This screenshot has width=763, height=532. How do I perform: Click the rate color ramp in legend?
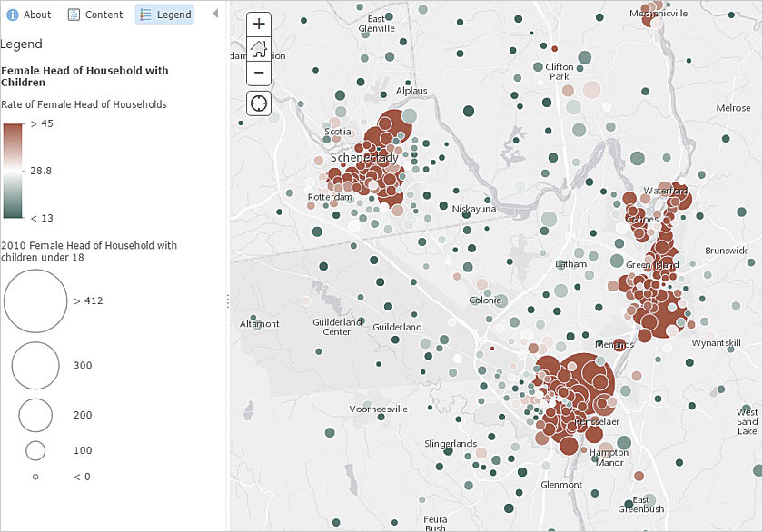point(14,171)
